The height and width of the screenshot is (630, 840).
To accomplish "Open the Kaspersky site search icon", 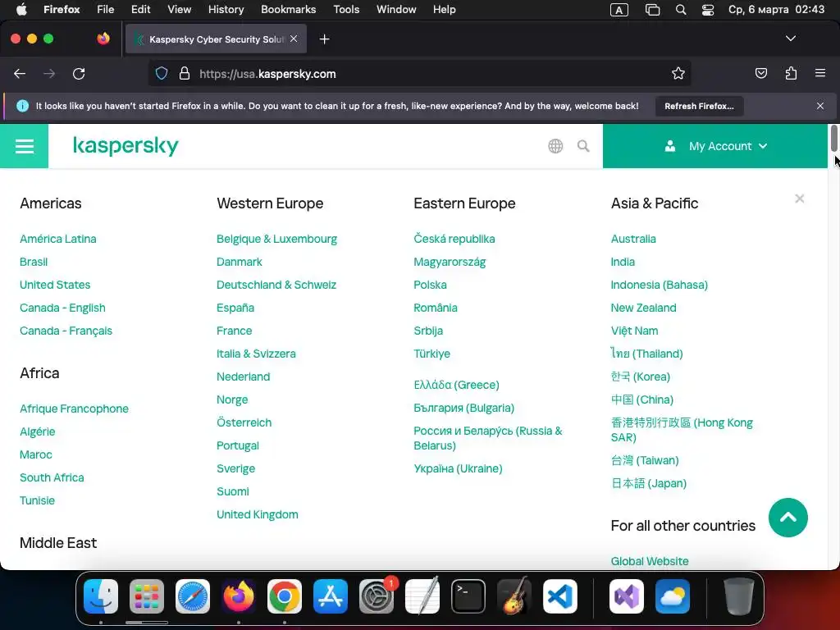I will tap(583, 146).
